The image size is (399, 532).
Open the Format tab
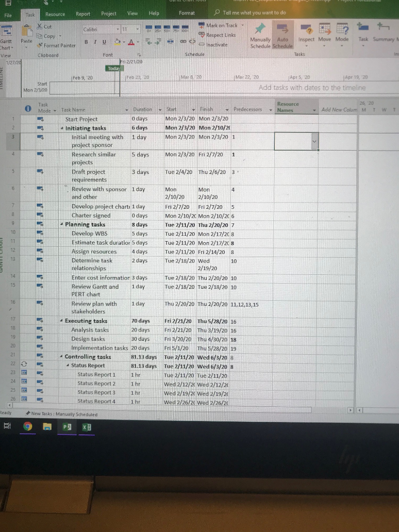[x=187, y=13]
